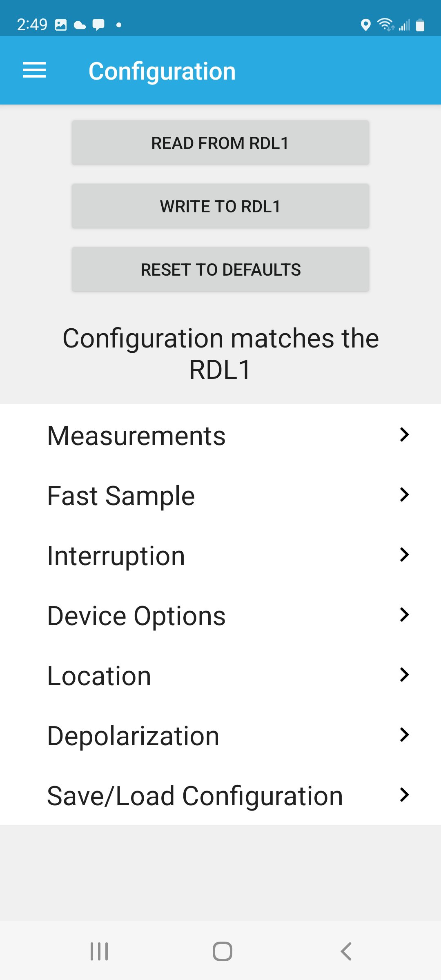
Task: Tap the Wi-Fi status icon
Action: click(386, 25)
